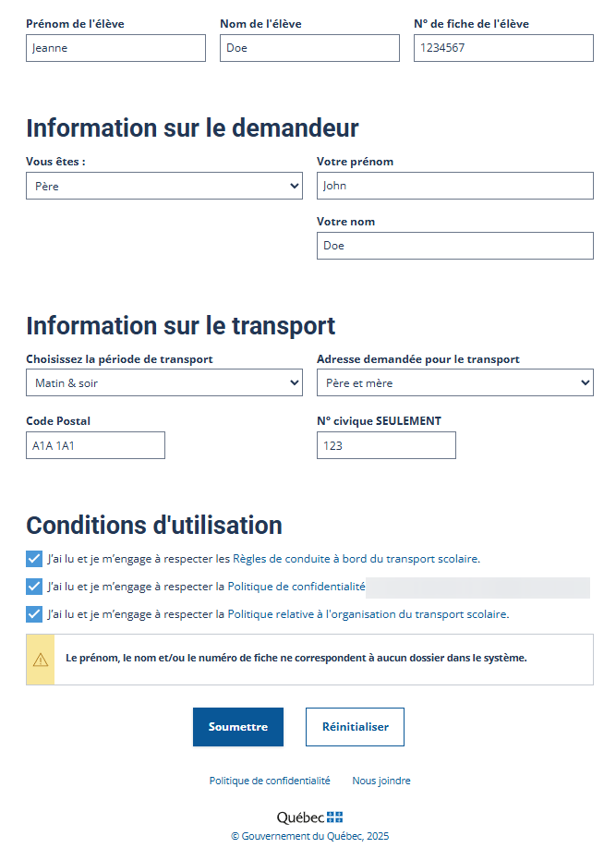Click the Prénom de l'élève field
The height and width of the screenshot is (848, 616).
115,48
